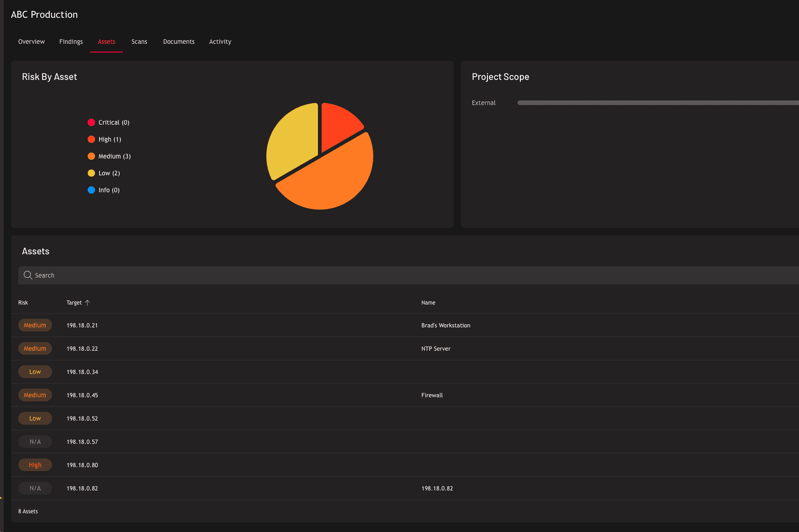Click the Name column header
This screenshot has height=532, width=799.
pyautogui.click(x=429, y=302)
